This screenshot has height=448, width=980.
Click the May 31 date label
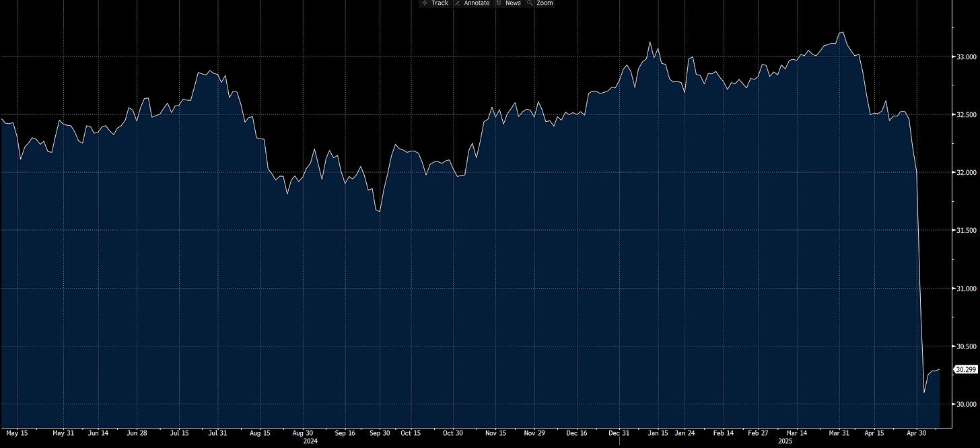coord(63,433)
